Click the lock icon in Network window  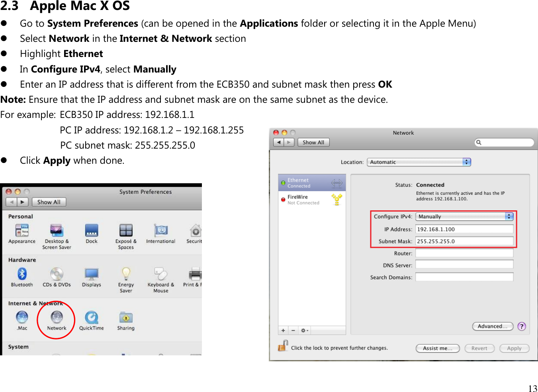[283, 345]
